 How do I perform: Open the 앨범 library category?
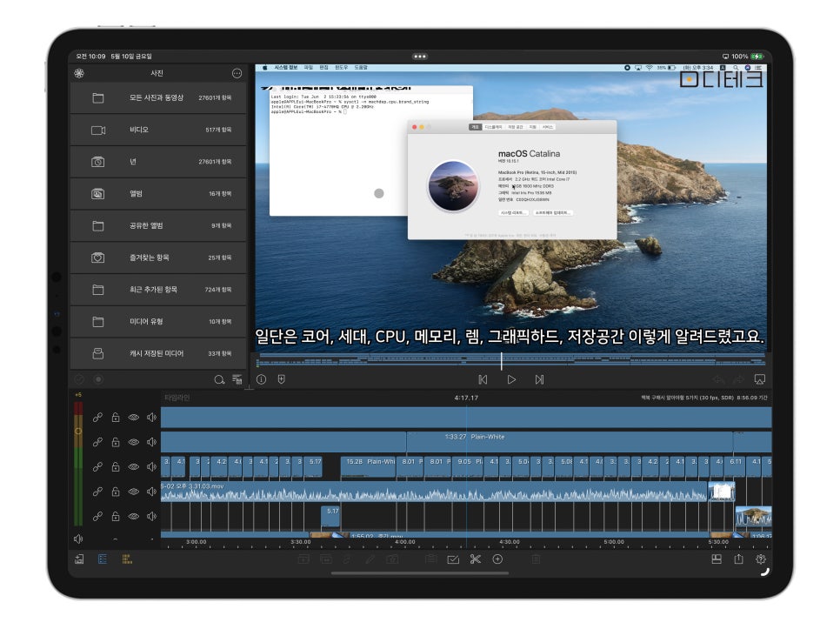point(158,194)
